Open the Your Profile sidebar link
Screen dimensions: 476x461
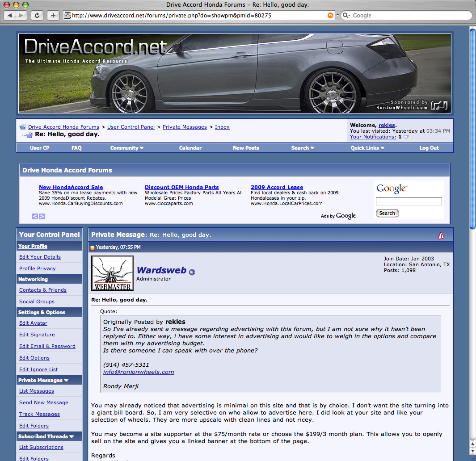pyautogui.click(x=33, y=246)
